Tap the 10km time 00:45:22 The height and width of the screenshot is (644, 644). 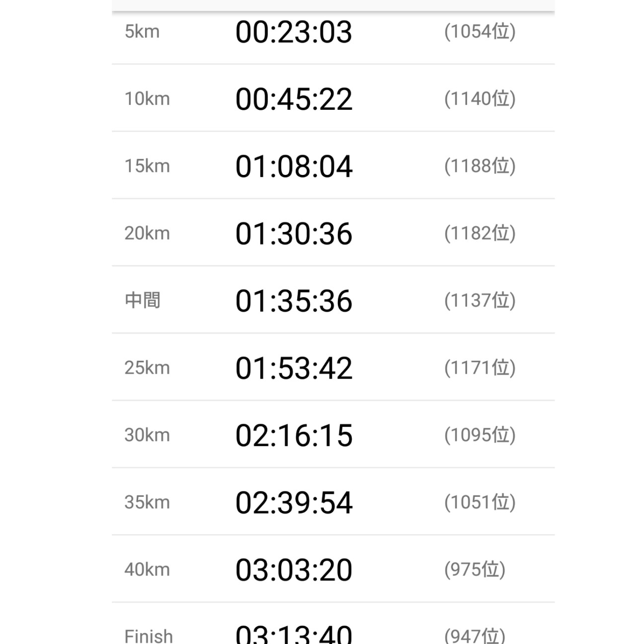point(294,99)
